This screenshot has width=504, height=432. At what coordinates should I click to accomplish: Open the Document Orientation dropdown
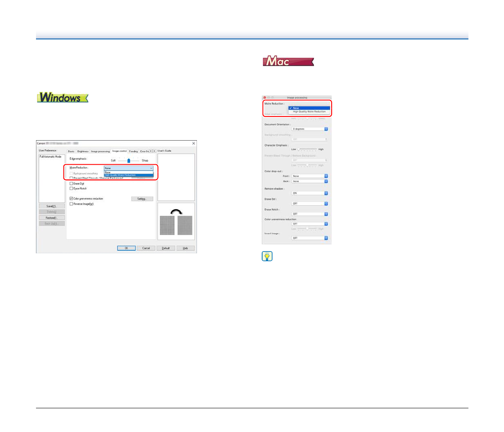310,129
